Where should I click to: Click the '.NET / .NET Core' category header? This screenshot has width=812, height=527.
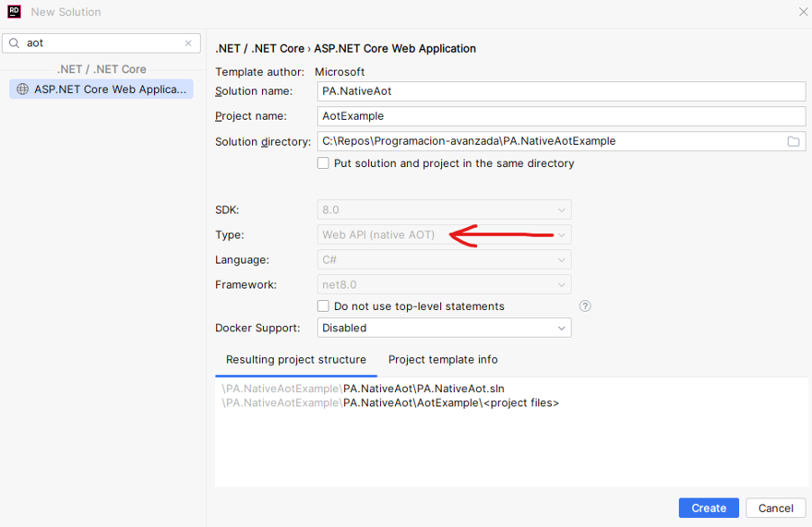coord(101,69)
